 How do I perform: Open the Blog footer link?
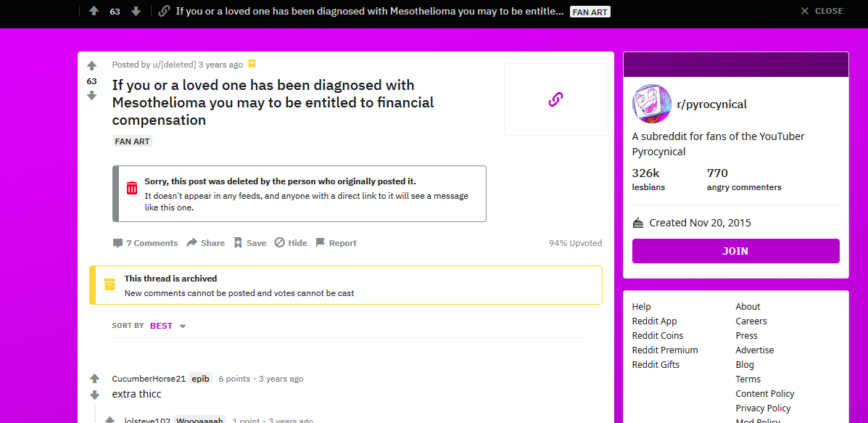[x=745, y=364]
